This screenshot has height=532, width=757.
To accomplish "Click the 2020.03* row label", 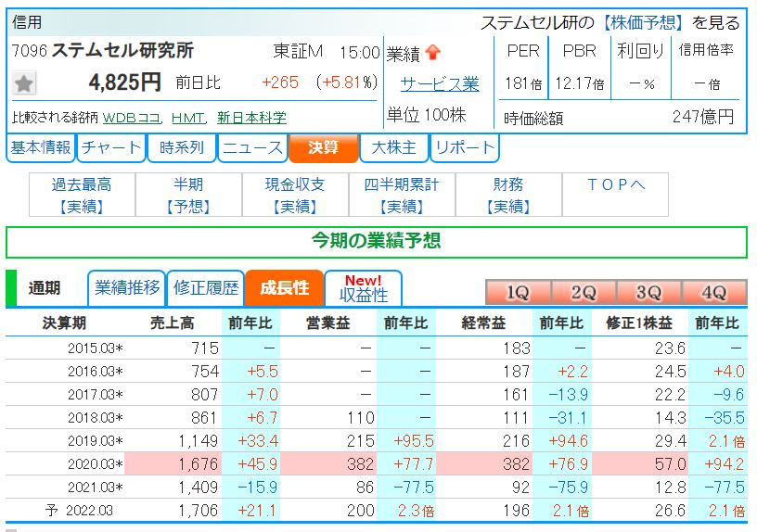I will coord(96,464).
